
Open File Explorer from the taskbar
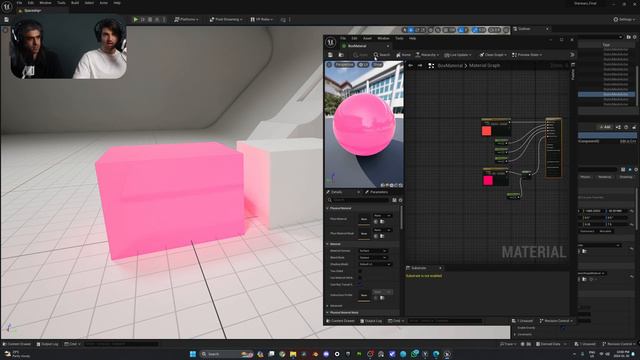pyautogui.click(x=293, y=354)
